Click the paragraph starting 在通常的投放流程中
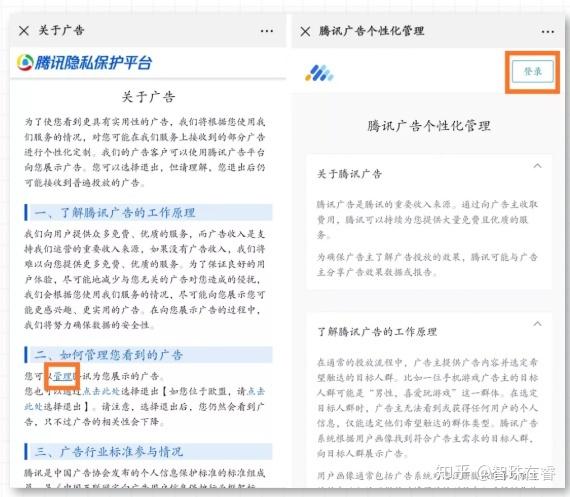The height and width of the screenshot is (497, 570). [x=427, y=408]
